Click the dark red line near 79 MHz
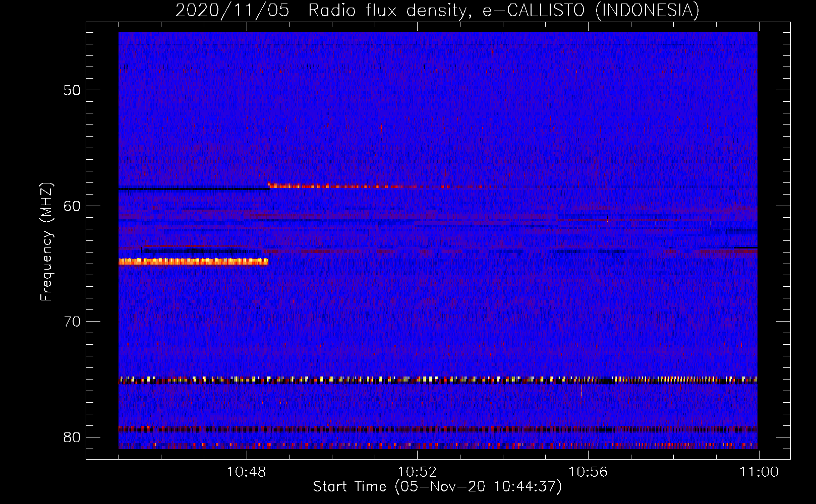Viewport: 816px width, 504px height. click(438, 429)
